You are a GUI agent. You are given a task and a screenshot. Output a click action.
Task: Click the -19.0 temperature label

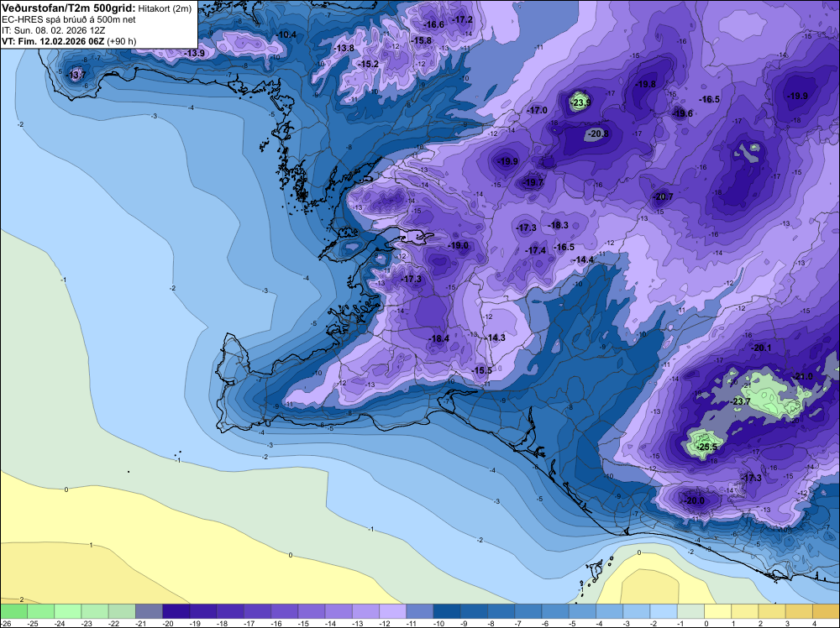(x=458, y=245)
